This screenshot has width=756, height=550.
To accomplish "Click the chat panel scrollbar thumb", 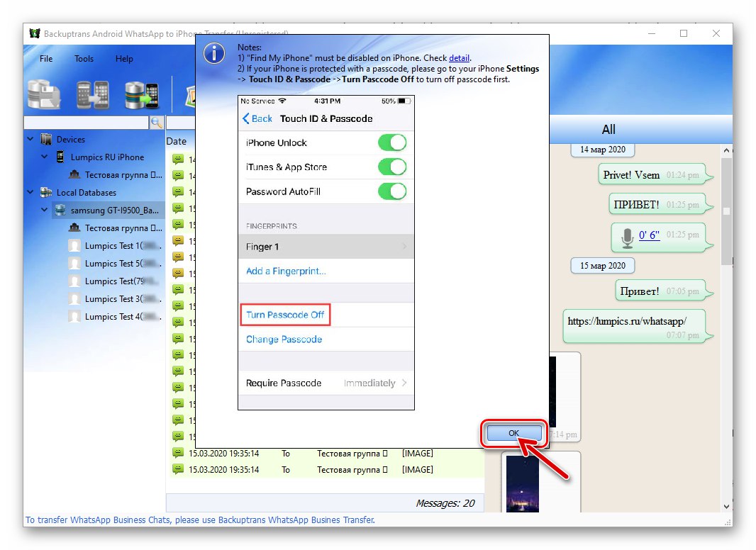I will click(x=727, y=211).
